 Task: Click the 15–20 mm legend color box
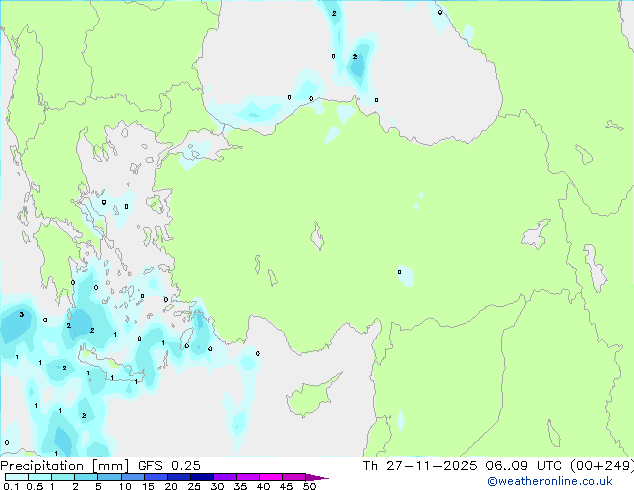coord(155,477)
